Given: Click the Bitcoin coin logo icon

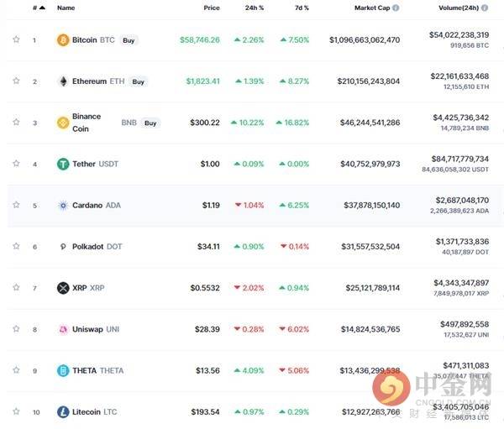Looking at the screenshot, I should (x=63, y=40).
